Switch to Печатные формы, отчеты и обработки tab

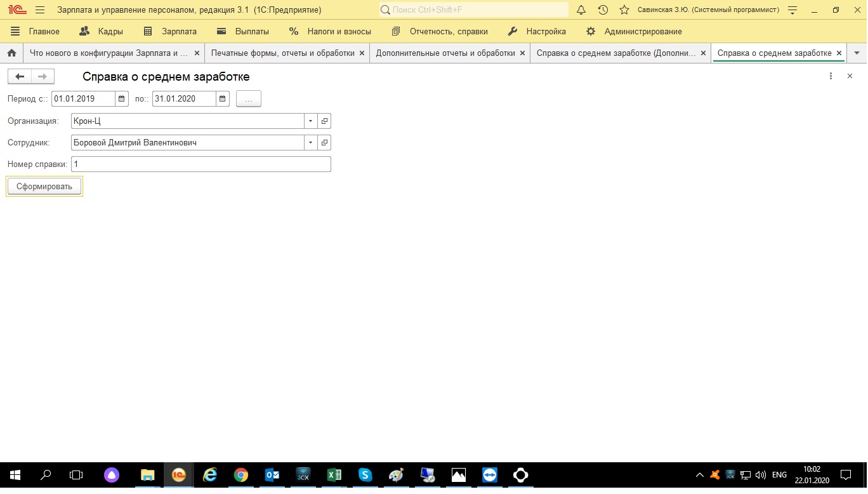point(282,53)
